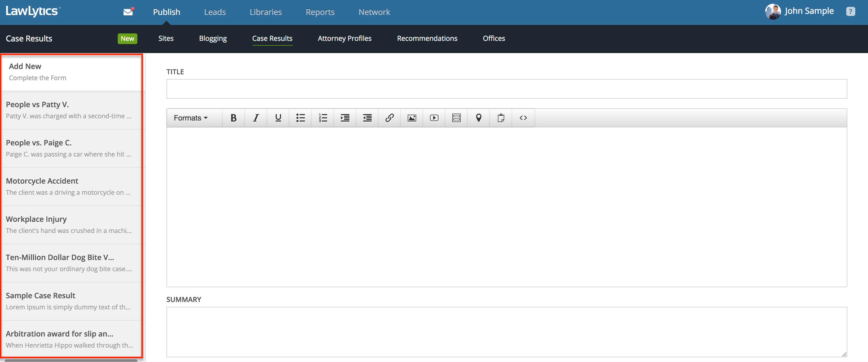The width and height of the screenshot is (868, 362).
Task: Decrease indent in the editor
Action: tap(367, 118)
